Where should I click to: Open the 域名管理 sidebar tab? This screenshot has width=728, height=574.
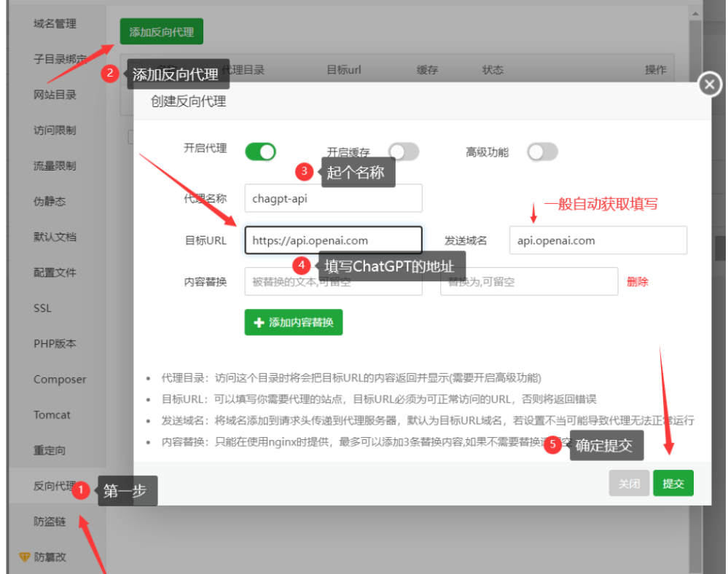tap(55, 24)
